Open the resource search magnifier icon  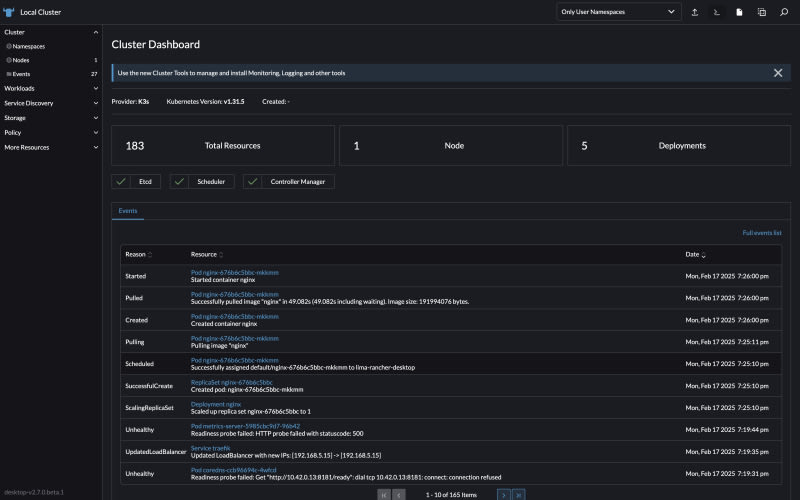784,12
